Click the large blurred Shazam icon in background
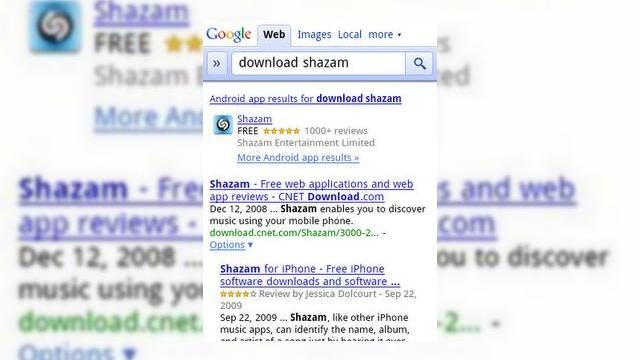This screenshot has width=640, height=360. click(55, 27)
